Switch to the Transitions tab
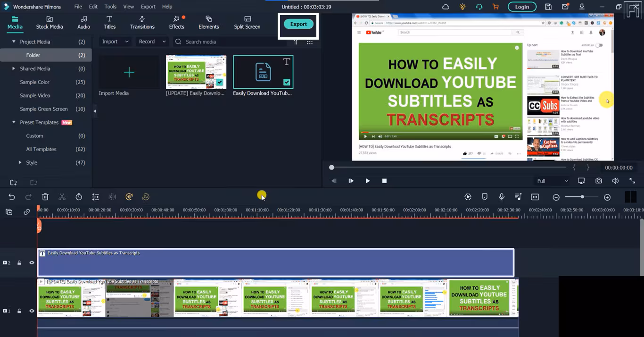The image size is (644, 337). 142,22
